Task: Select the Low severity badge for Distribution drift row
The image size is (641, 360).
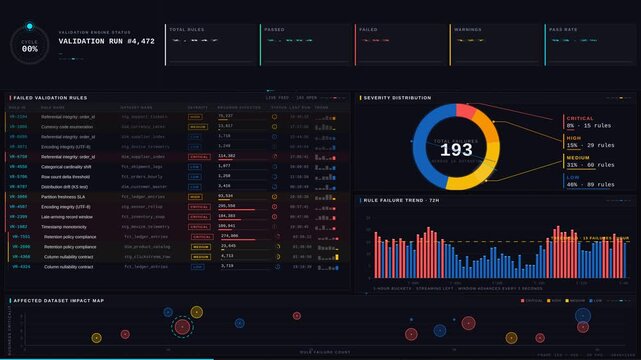Action: click(x=194, y=187)
